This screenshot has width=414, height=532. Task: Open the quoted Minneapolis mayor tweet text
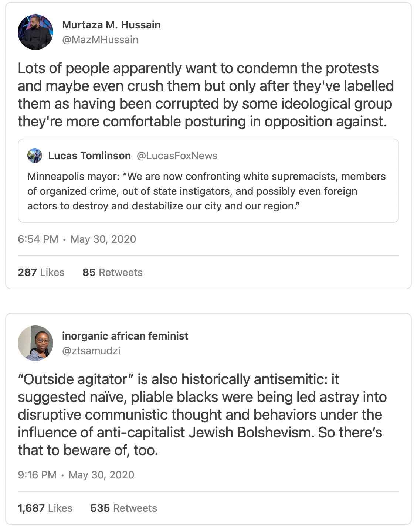(207, 191)
